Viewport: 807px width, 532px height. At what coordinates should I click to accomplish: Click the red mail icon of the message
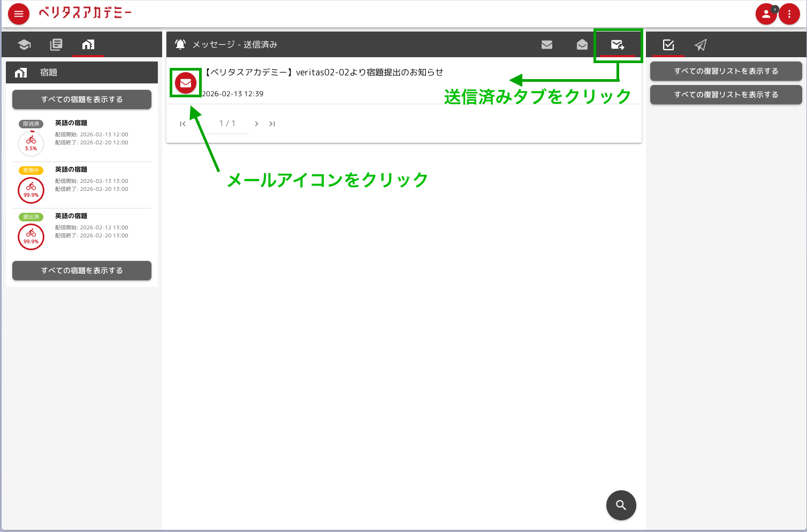coord(186,83)
